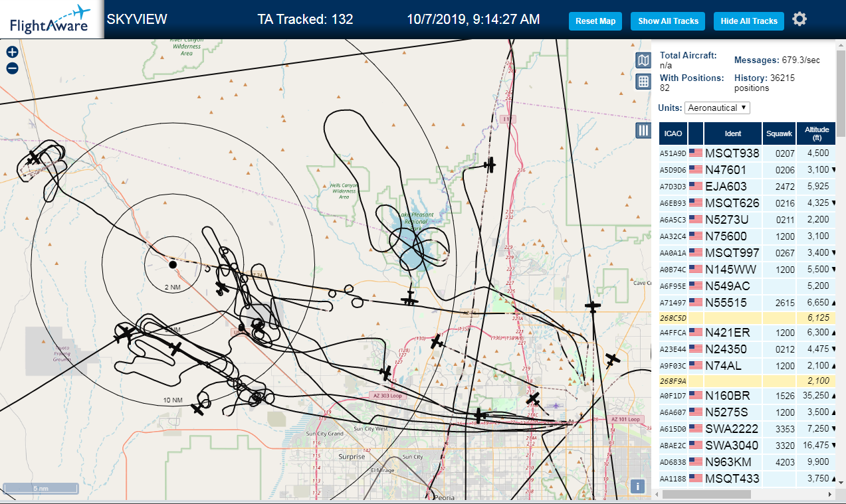Screen dimensions: 846x504
Task: Select the highlighted 268C5D row
Action: [747, 317]
